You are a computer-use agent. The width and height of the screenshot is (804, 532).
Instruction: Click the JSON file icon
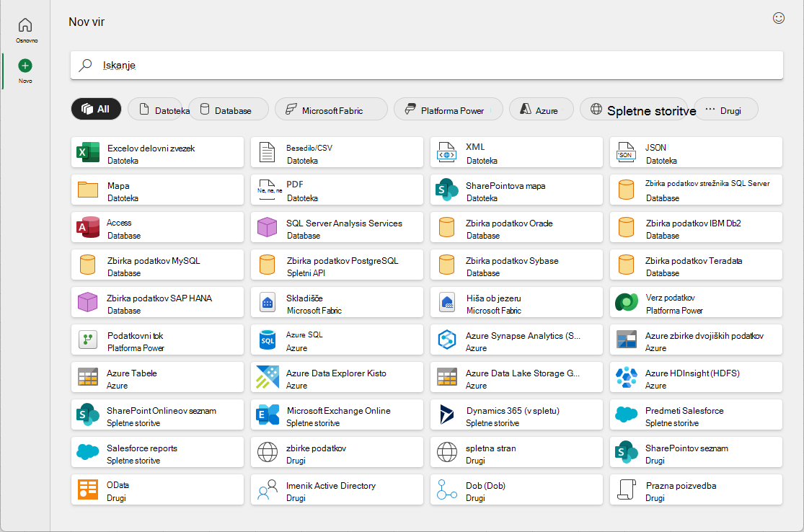click(x=626, y=152)
